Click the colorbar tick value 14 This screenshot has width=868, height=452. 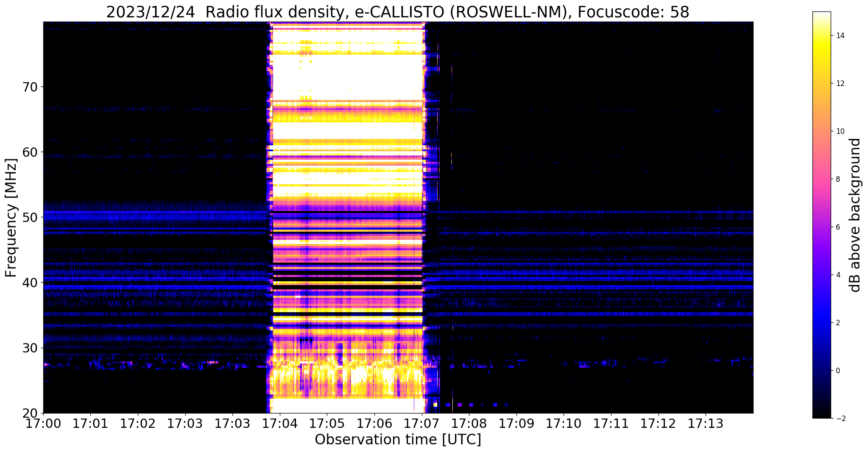(x=840, y=36)
